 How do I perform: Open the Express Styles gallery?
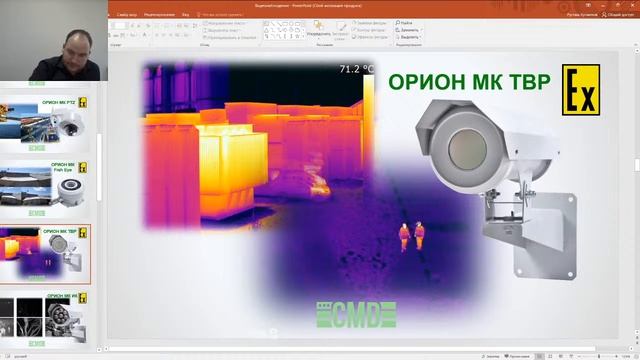click(x=340, y=30)
